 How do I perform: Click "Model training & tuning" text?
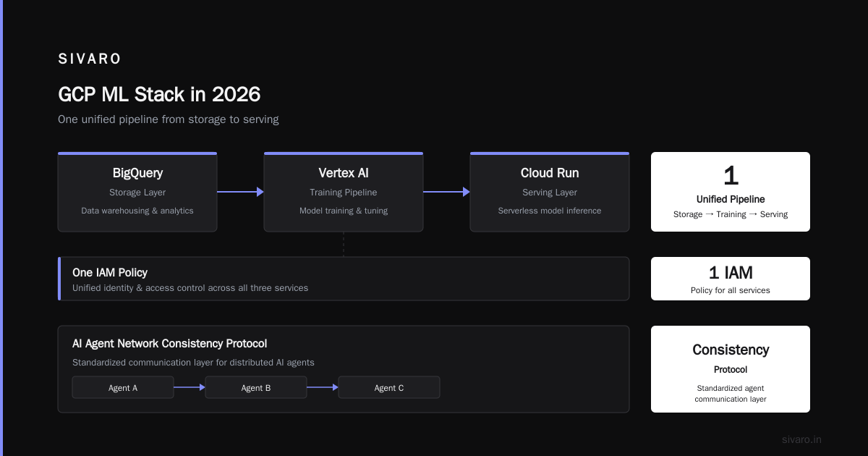[344, 211]
